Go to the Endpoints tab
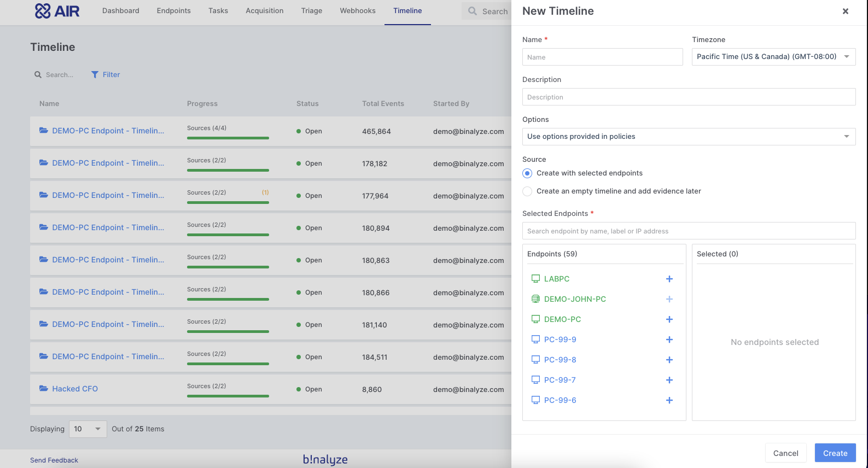This screenshot has height=468, width=868. tap(173, 11)
